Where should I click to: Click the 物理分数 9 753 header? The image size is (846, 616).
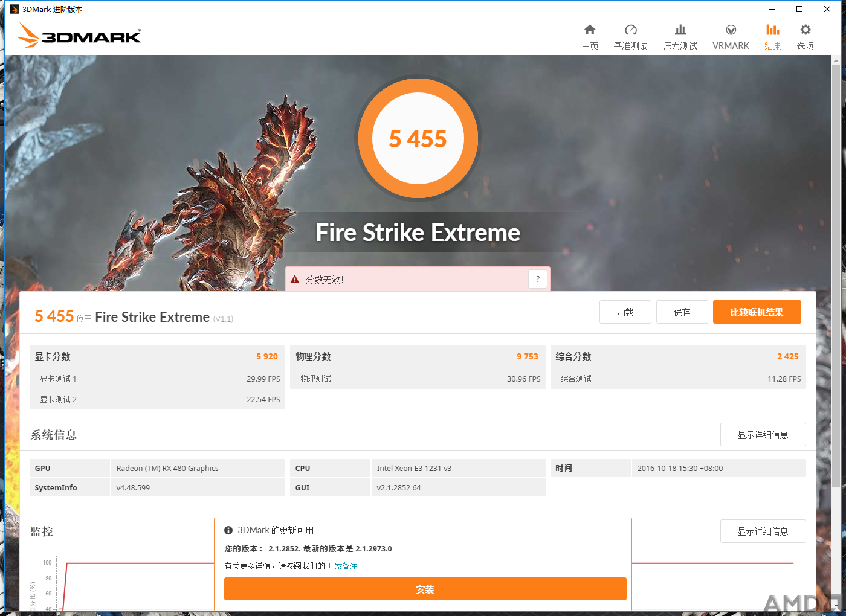[x=418, y=356]
